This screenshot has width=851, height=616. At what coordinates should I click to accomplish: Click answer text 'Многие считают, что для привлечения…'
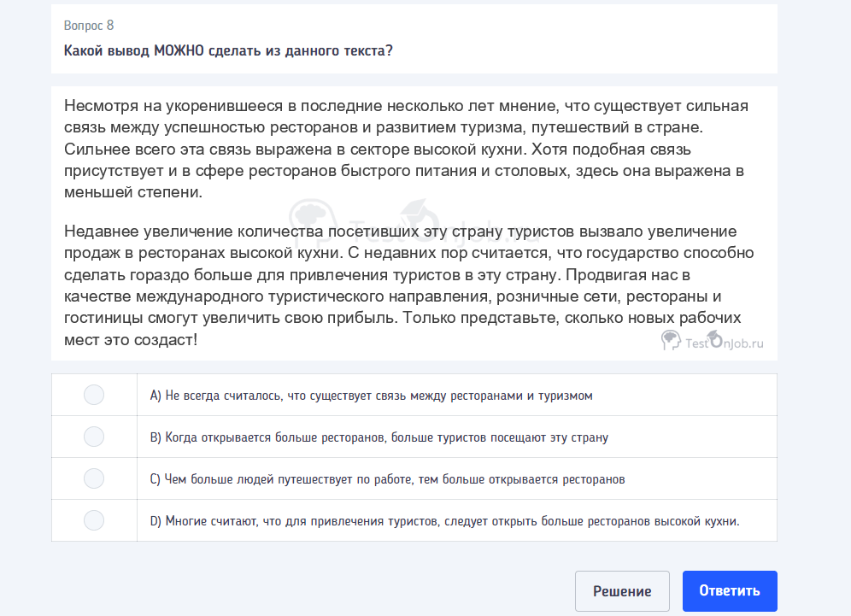coord(444,521)
